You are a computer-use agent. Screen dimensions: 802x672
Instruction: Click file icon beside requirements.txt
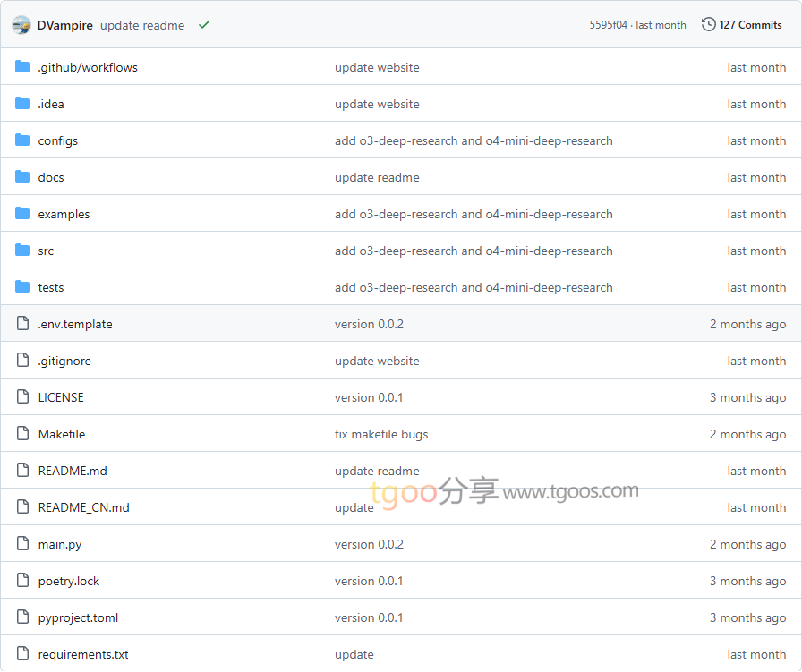pyautogui.click(x=22, y=654)
